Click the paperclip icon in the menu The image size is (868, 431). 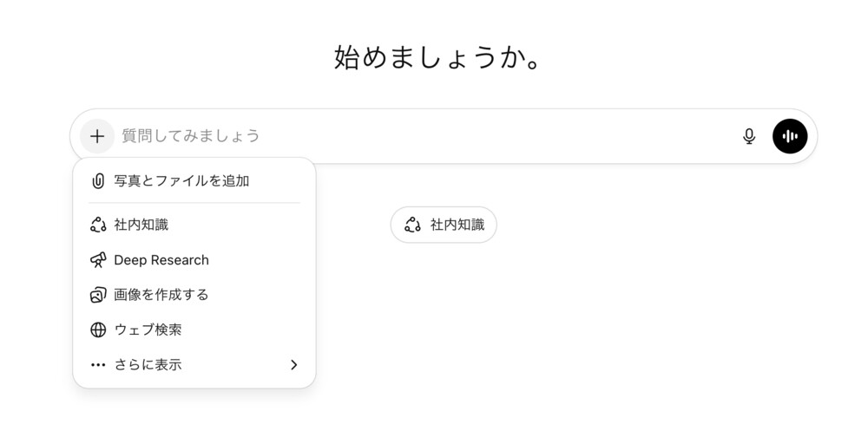point(98,181)
